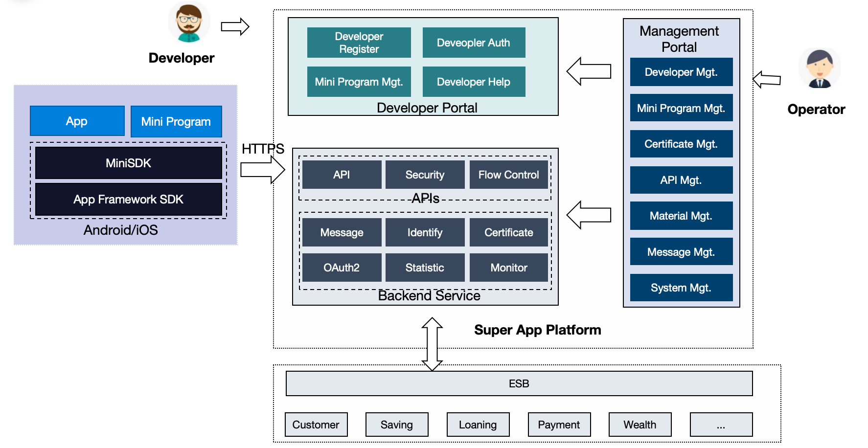This screenshot has width=868, height=448.
Task: Click the MiniSDK block
Action: click(129, 163)
